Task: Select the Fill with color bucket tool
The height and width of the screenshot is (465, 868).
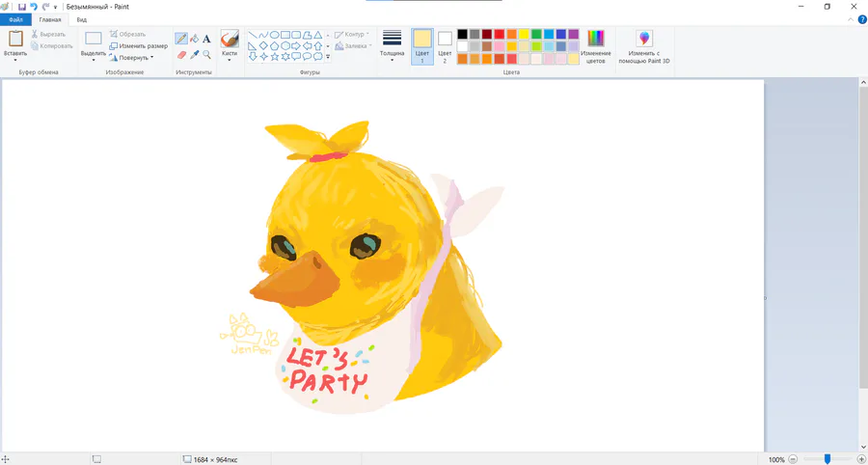Action: 194,39
